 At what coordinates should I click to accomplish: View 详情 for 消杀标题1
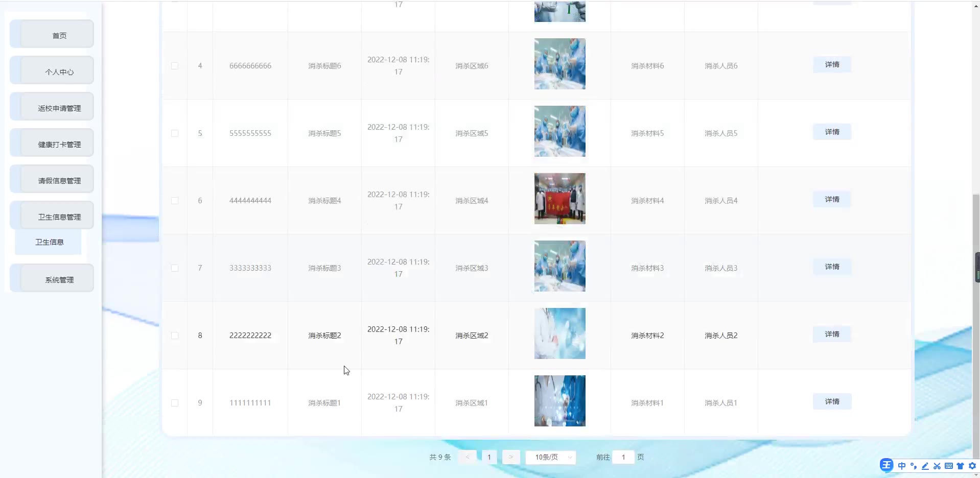pyautogui.click(x=832, y=401)
